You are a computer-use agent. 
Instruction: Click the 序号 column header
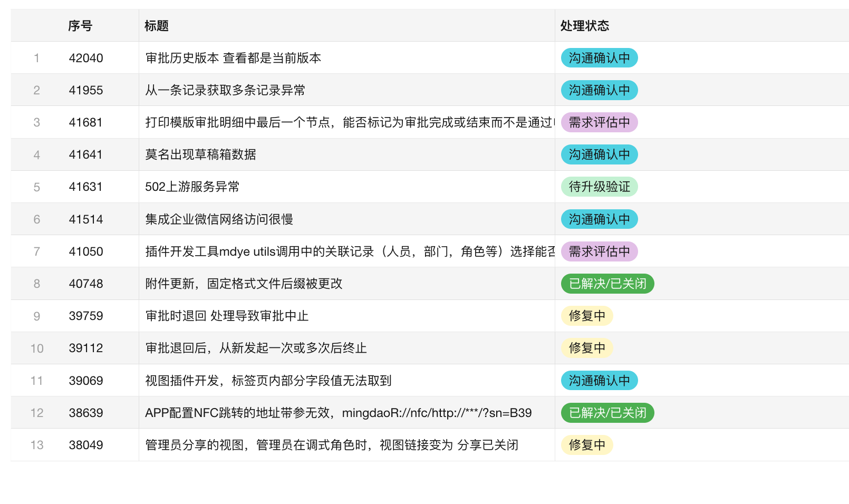(80, 26)
